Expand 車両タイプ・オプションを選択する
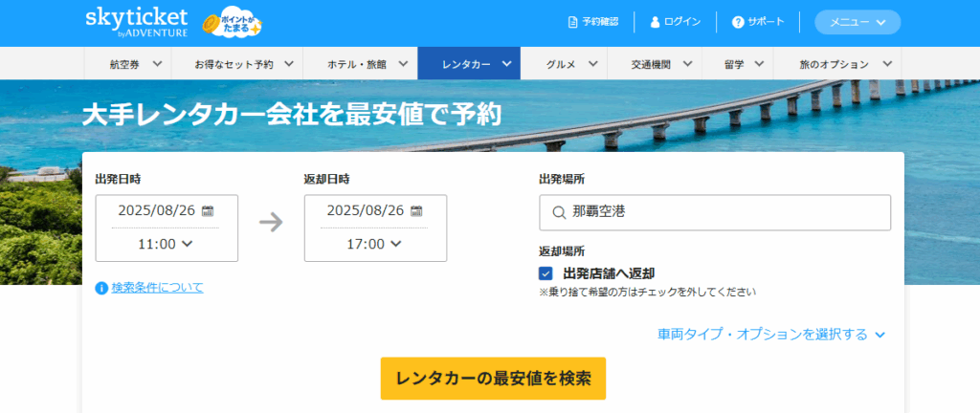Viewport: 980px width, 413px height. (771, 335)
